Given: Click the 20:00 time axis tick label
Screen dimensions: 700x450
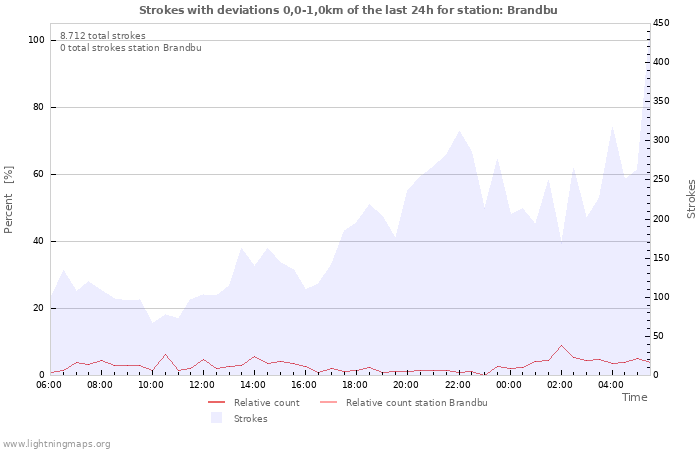Looking at the screenshot, I should coord(407,384).
